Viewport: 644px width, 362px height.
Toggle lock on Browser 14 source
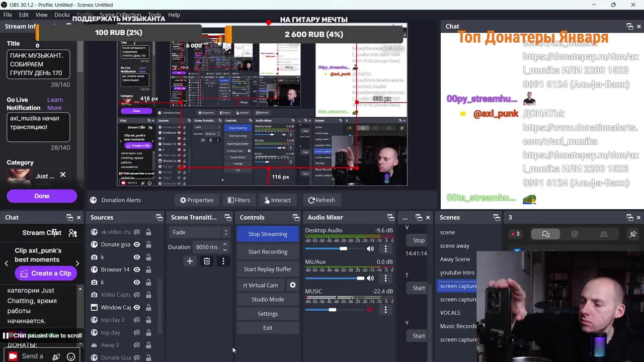pyautogui.click(x=148, y=269)
